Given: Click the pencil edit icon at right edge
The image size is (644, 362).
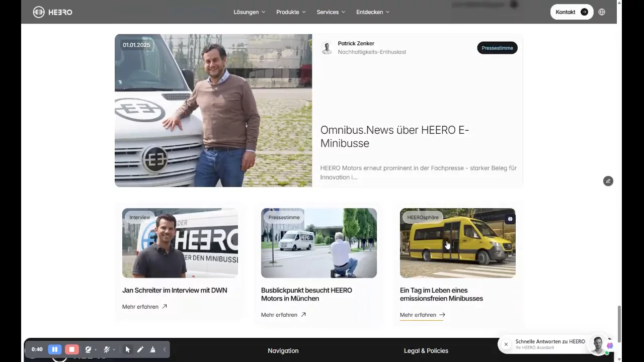Looking at the screenshot, I should click(608, 181).
